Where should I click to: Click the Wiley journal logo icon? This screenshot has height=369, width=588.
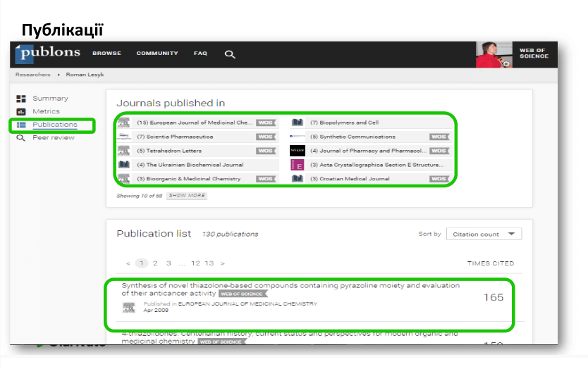pyautogui.click(x=297, y=151)
